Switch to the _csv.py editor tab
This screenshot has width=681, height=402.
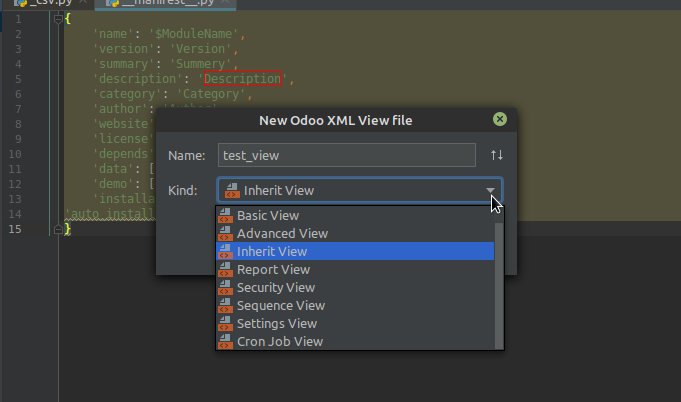[x=49, y=3]
